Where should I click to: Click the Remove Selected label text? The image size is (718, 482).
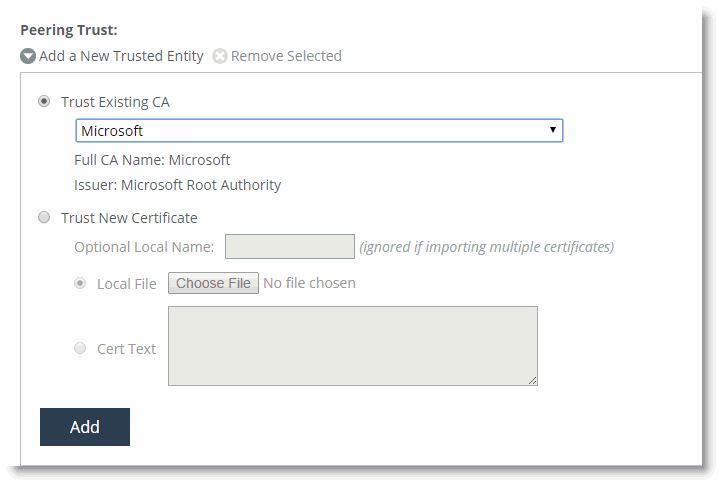tap(286, 56)
